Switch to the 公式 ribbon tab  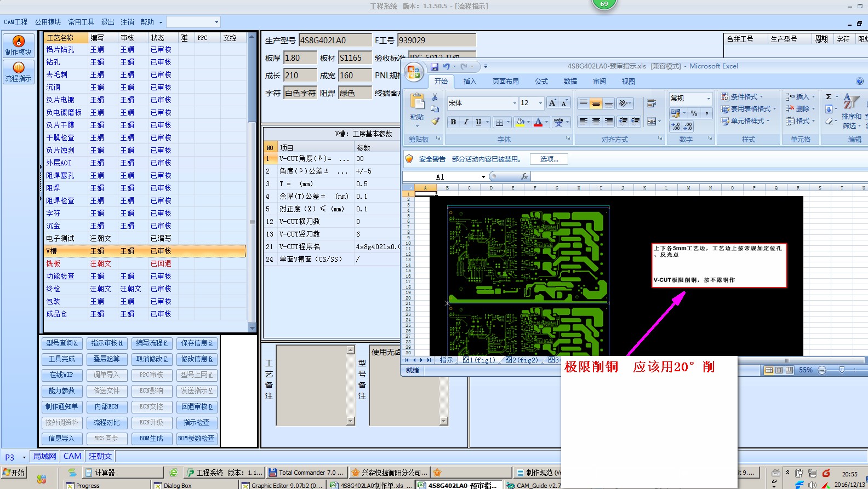[x=541, y=82]
